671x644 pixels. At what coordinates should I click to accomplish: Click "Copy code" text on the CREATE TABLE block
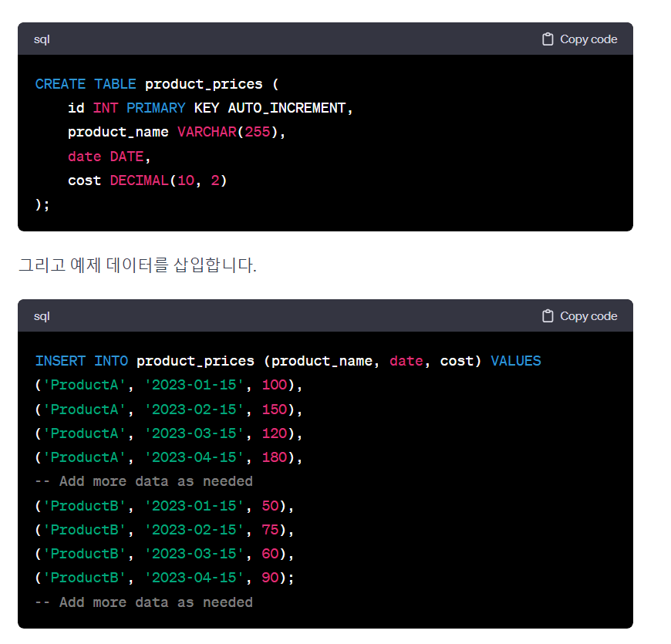(588, 39)
